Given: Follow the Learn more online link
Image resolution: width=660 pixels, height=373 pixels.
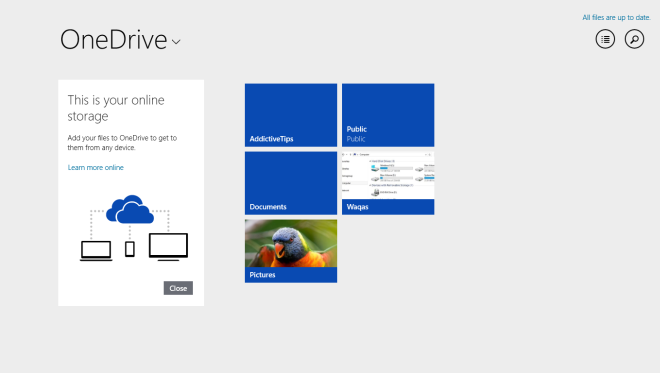Looking at the screenshot, I should click(x=96, y=168).
